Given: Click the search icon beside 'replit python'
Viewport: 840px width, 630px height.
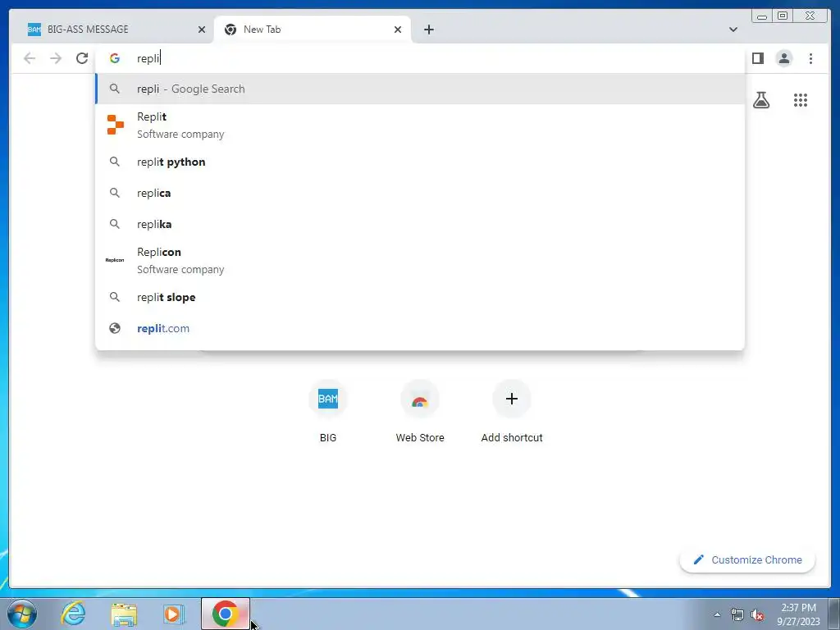Looking at the screenshot, I should [x=115, y=162].
